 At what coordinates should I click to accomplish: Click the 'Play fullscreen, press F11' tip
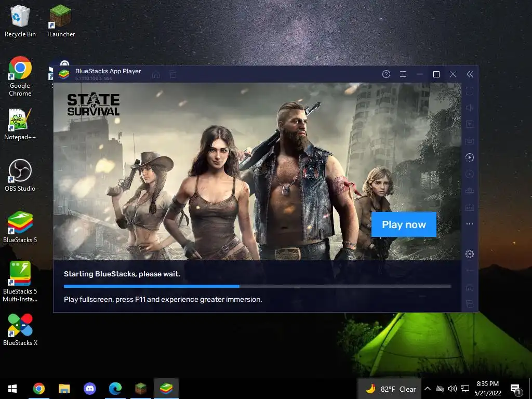coord(163,299)
